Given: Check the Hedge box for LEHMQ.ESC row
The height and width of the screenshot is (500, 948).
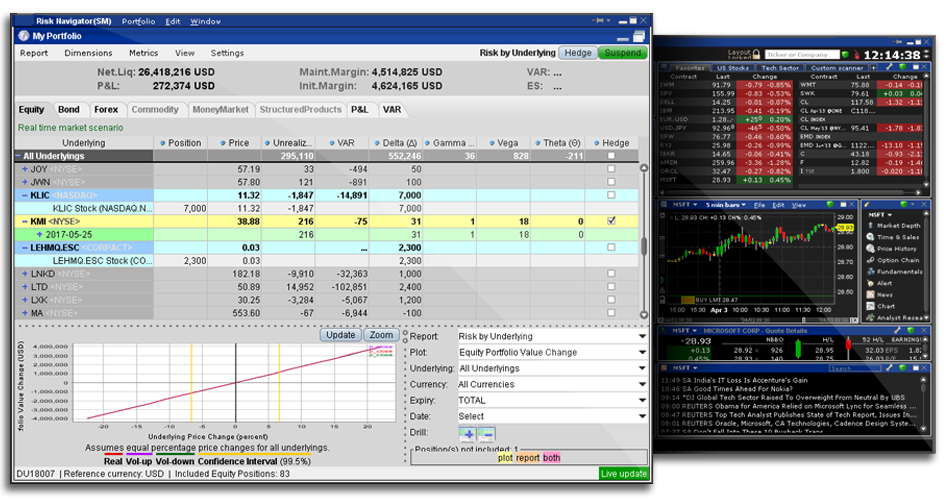Looking at the screenshot, I should click(611, 247).
